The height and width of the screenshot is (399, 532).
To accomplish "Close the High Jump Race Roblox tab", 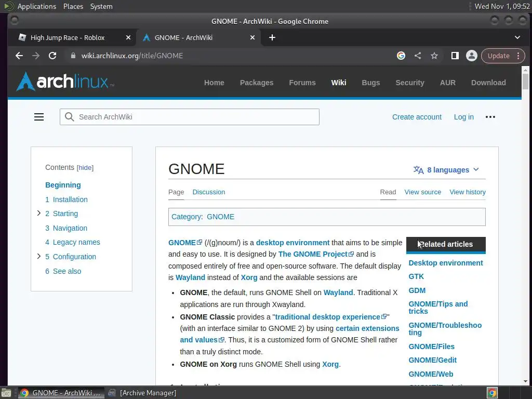I will point(128,37).
